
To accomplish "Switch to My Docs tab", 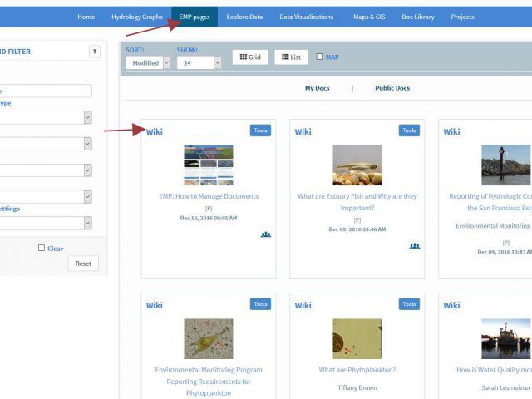I will pos(318,88).
